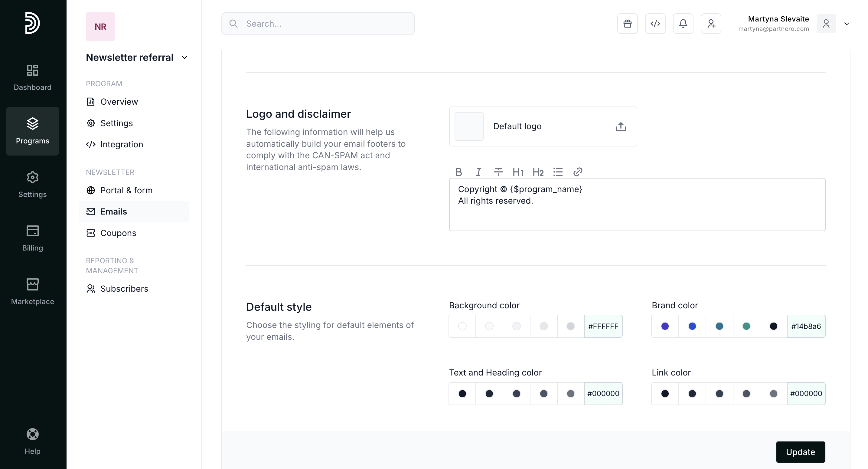Select the green-teal Brand color swatch

click(746, 326)
